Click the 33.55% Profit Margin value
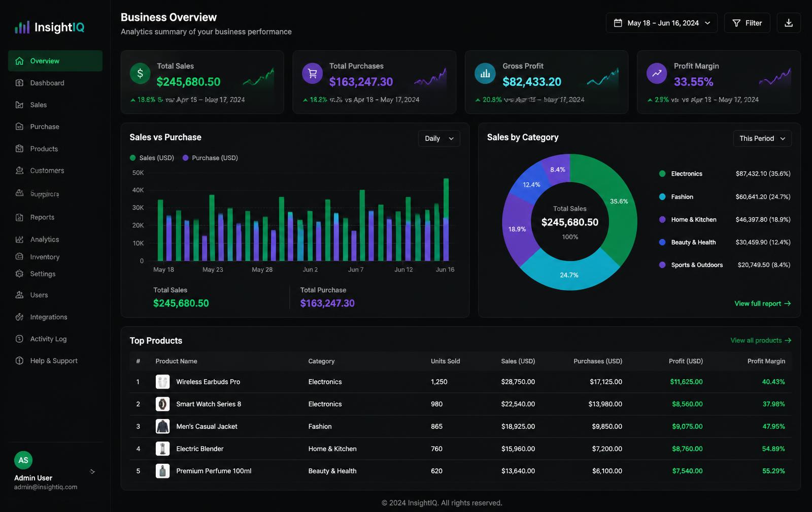 point(694,82)
